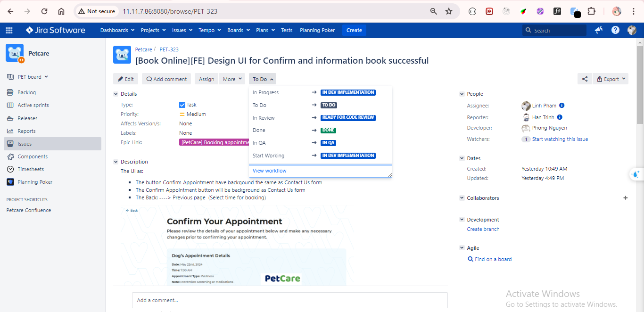Screen dimensions: 644x312
Task: Open the Dashboards dropdown menu
Action: tap(117, 30)
